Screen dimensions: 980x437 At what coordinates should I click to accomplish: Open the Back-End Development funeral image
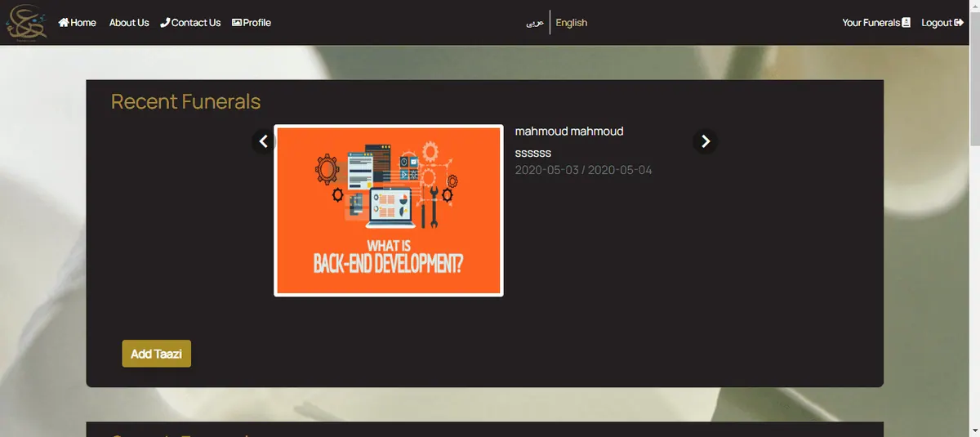pos(389,211)
